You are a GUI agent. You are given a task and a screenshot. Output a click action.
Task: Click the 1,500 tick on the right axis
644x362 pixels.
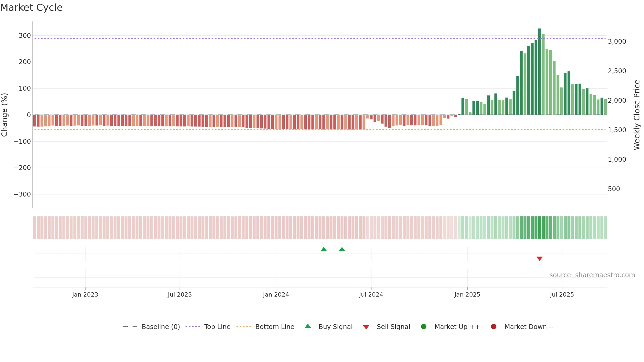click(617, 130)
